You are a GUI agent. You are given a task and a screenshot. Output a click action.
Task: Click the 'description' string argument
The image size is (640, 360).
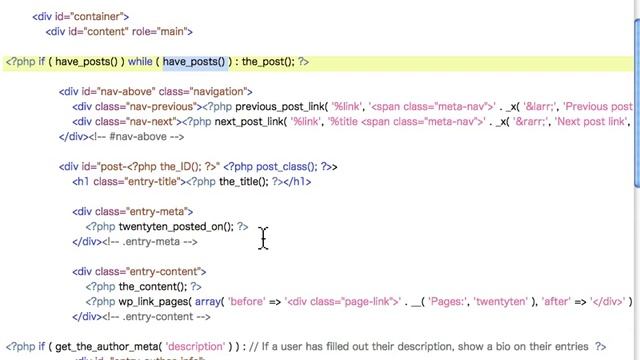pyautogui.click(x=196, y=347)
